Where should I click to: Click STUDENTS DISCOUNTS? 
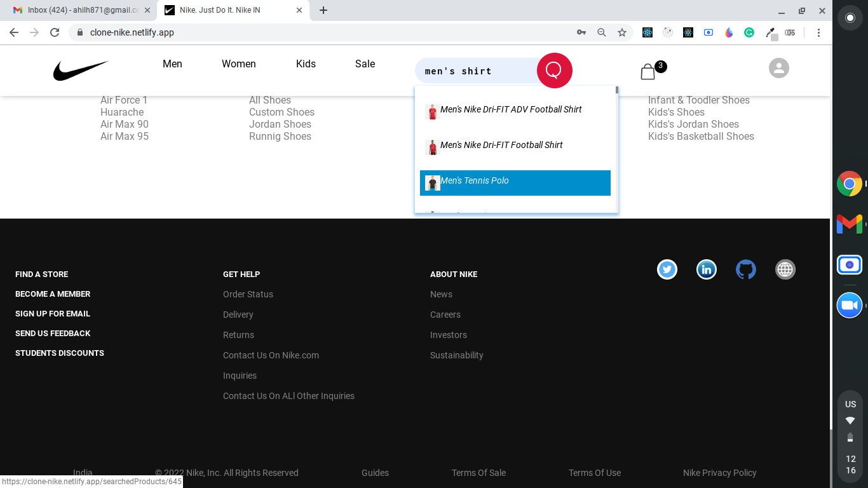(60, 353)
